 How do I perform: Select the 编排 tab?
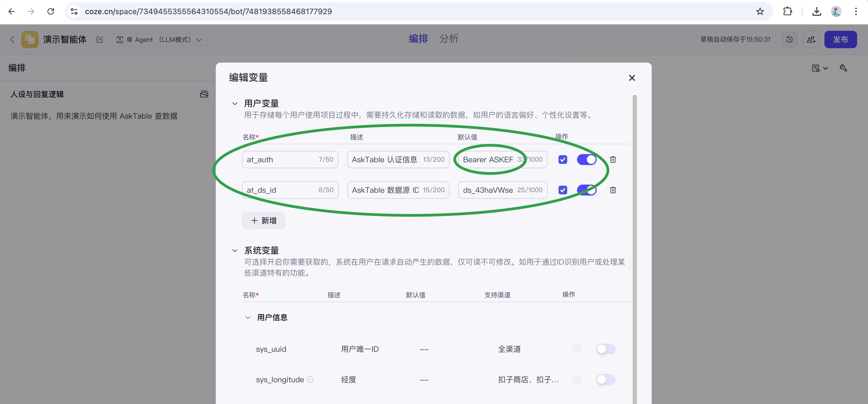418,39
